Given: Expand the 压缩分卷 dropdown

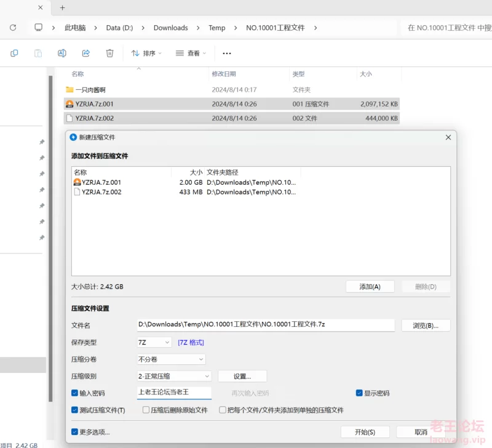Looking at the screenshot, I should [171, 359].
